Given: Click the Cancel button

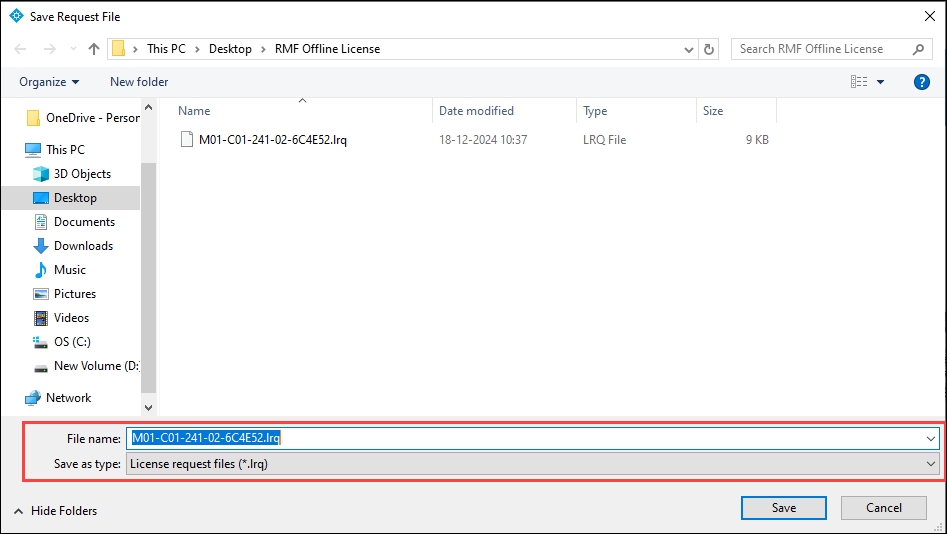Looking at the screenshot, I should click(883, 508).
